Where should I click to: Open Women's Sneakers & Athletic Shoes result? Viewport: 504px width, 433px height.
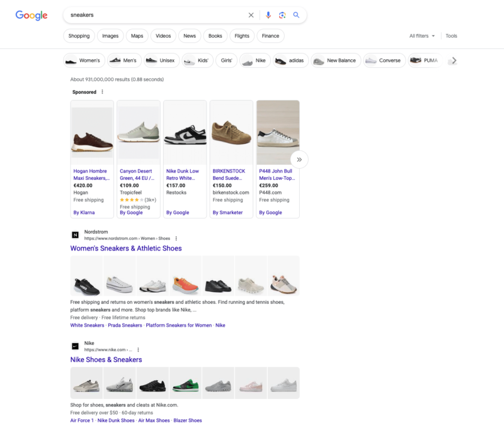click(x=126, y=249)
